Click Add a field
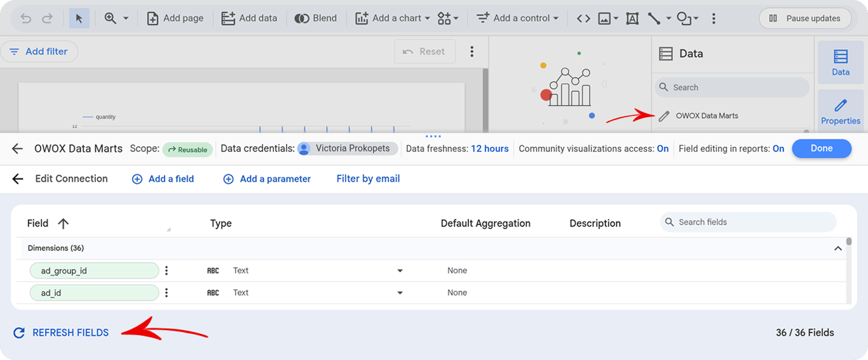The height and width of the screenshot is (360, 868). pyautogui.click(x=163, y=179)
